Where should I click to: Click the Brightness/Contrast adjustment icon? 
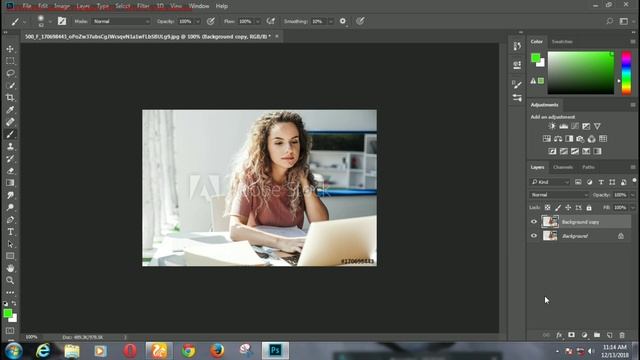[552, 126]
